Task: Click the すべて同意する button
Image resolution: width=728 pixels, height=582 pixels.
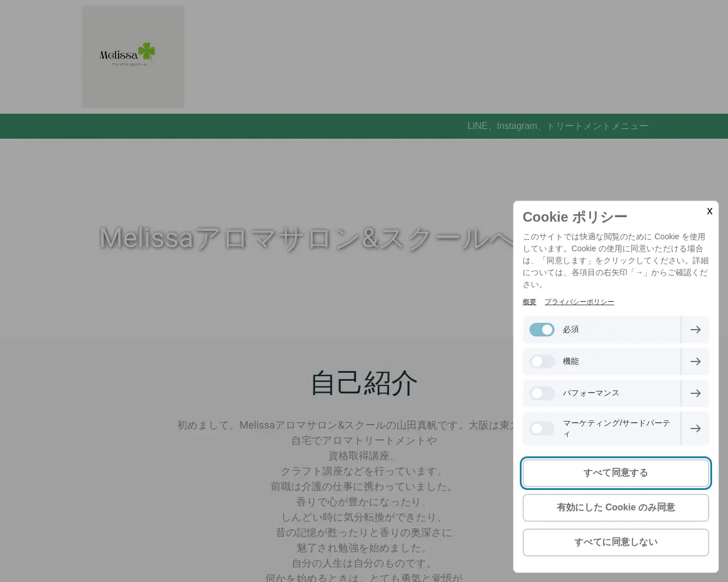Action: (x=615, y=473)
